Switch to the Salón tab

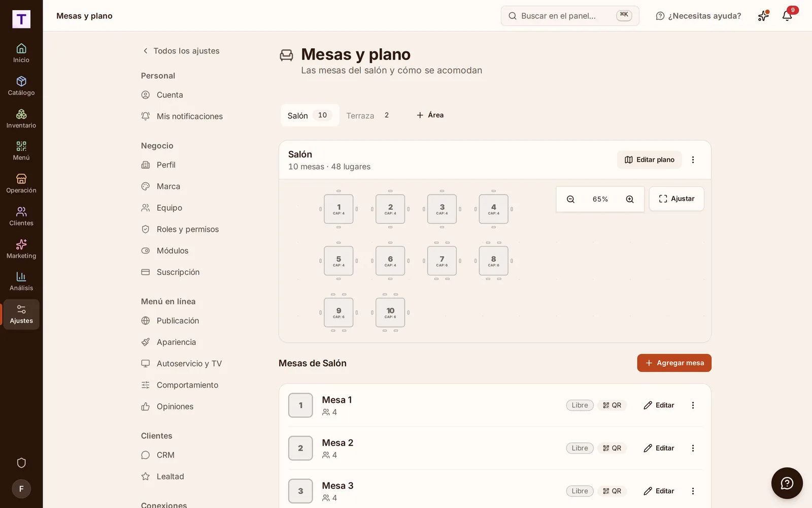coord(310,116)
